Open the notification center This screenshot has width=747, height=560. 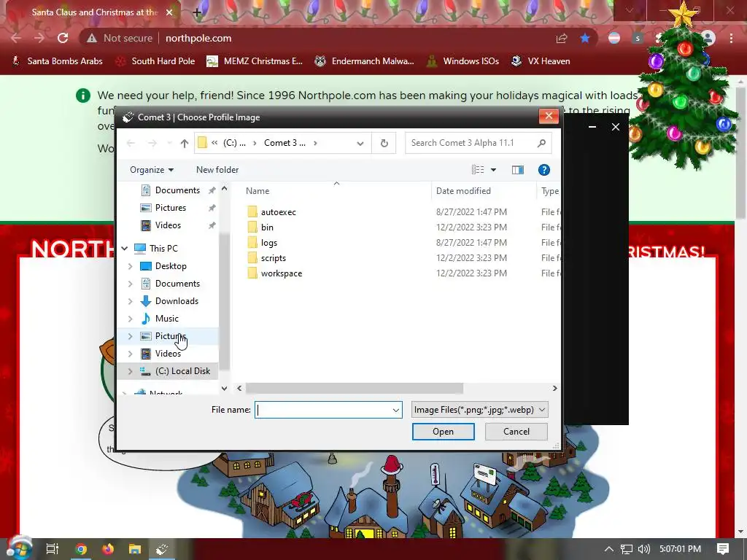[723, 549]
